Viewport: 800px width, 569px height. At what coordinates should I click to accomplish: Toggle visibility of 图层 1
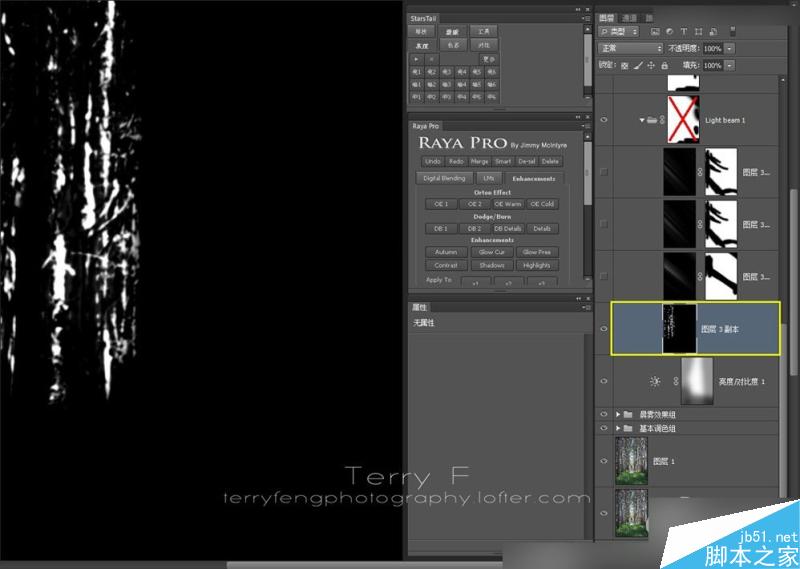[x=604, y=461]
